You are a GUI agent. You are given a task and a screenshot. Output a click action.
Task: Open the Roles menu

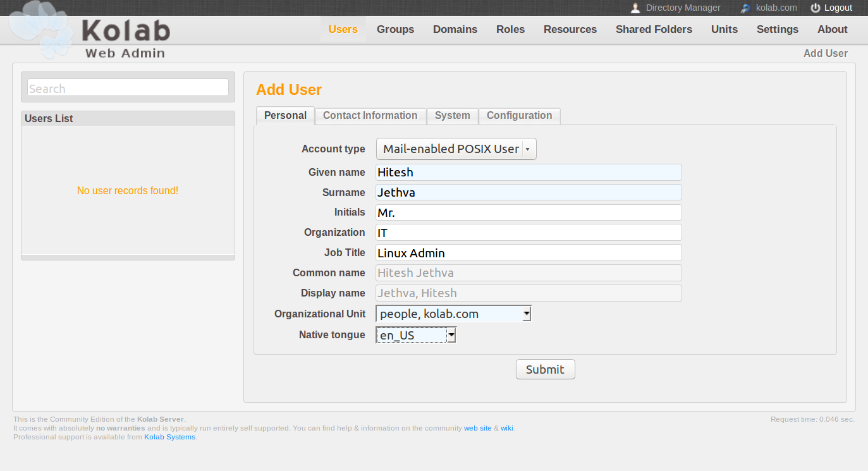[x=511, y=29]
